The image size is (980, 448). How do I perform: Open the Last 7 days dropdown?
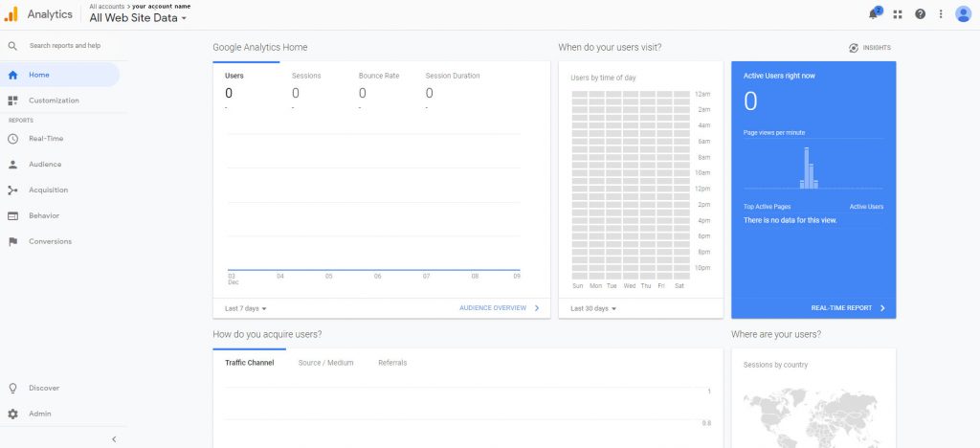(x=246, y=308)
